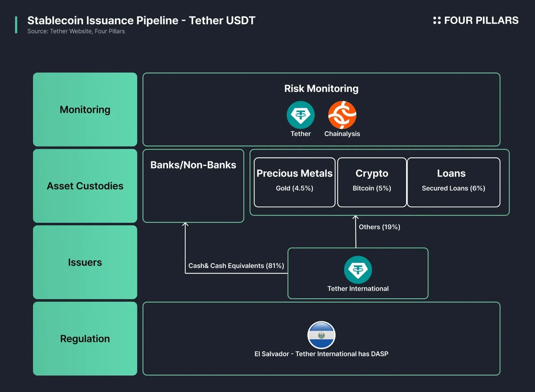
Task: Click the El Salvador flag icon
Action: point(321,335)
